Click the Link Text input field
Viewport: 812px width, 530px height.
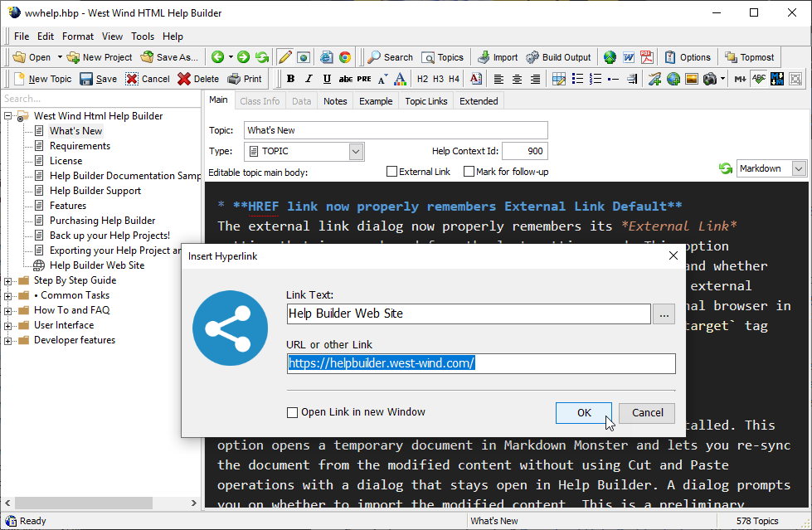click(x=469, y=314)
